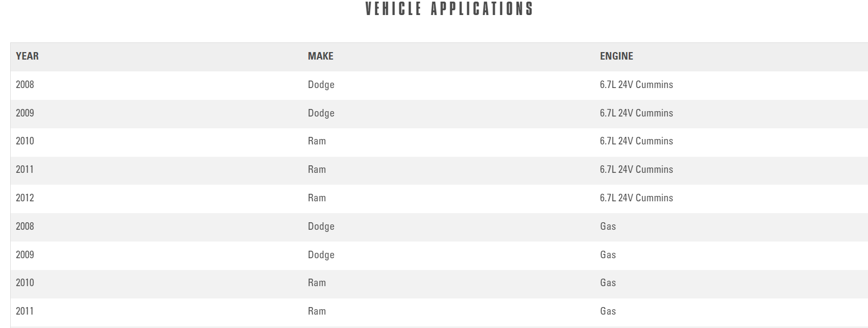Click Ram in the 2010 Cummins row

pyautogui.click(x=317, y=141)
